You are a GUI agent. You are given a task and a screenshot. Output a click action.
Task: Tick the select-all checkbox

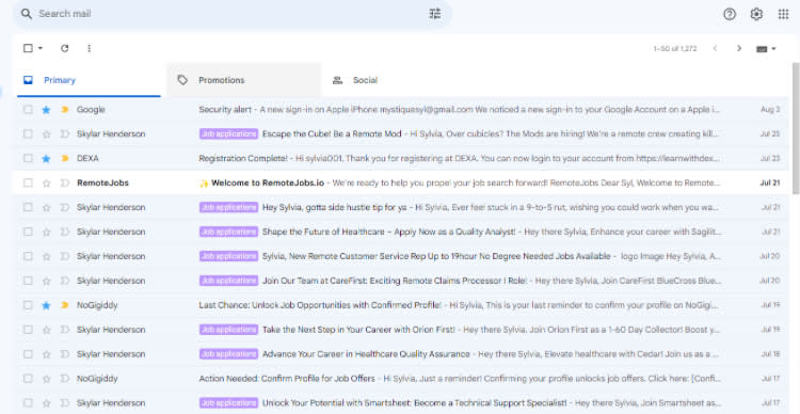(x=28, y=48)
